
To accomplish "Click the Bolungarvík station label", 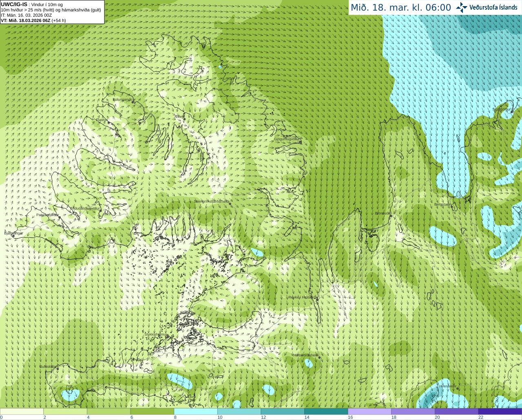I will click(122, 99).
